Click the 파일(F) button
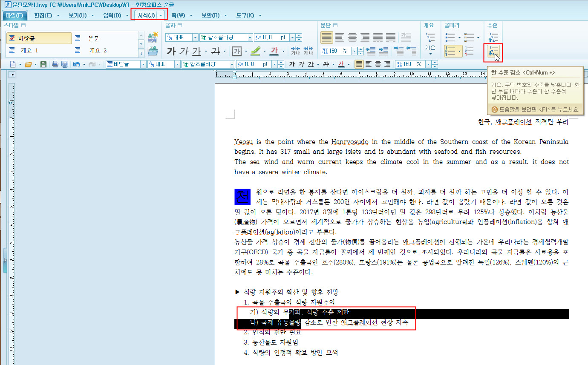The width and height of the screenshot is (588, 365). tap(15, 16)
